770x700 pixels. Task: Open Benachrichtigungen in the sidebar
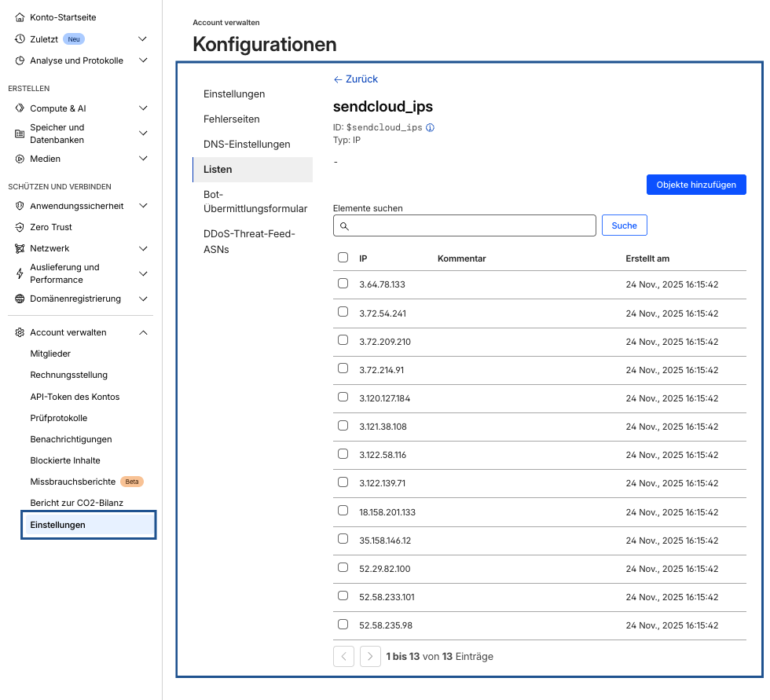tap(71, 439)
